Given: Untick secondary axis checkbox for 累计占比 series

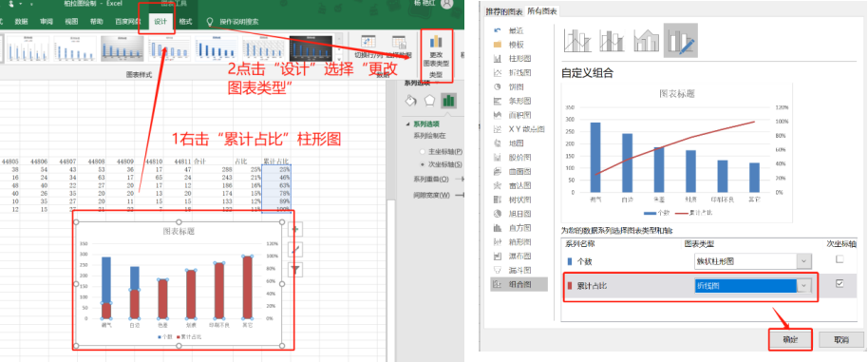Looking at the screenshot, I should (840, 283).
